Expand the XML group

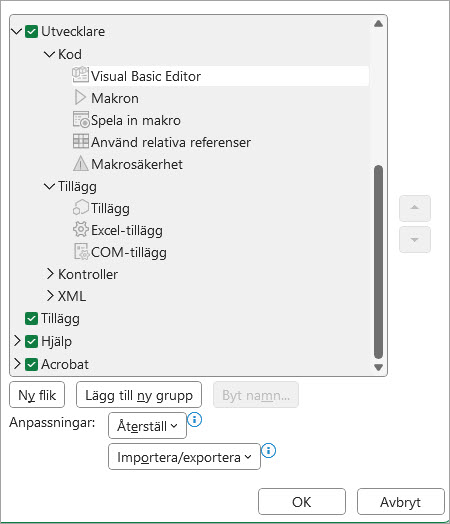coord(50,296)
